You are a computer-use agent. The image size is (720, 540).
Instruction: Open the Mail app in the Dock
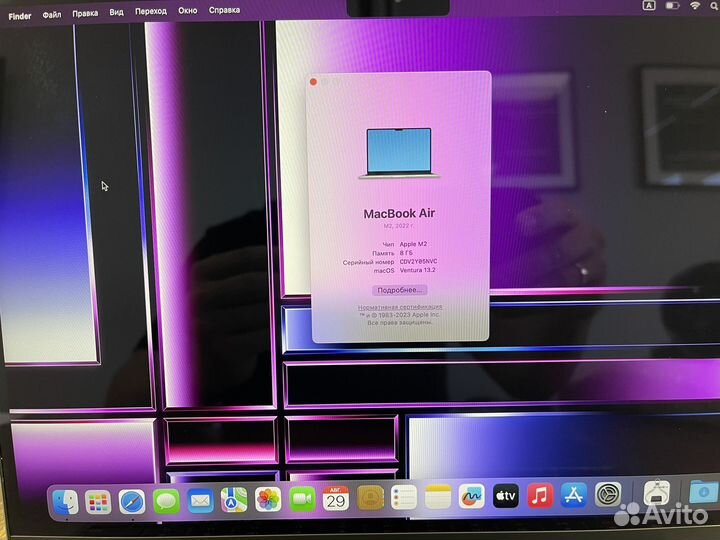pos(200,501)
